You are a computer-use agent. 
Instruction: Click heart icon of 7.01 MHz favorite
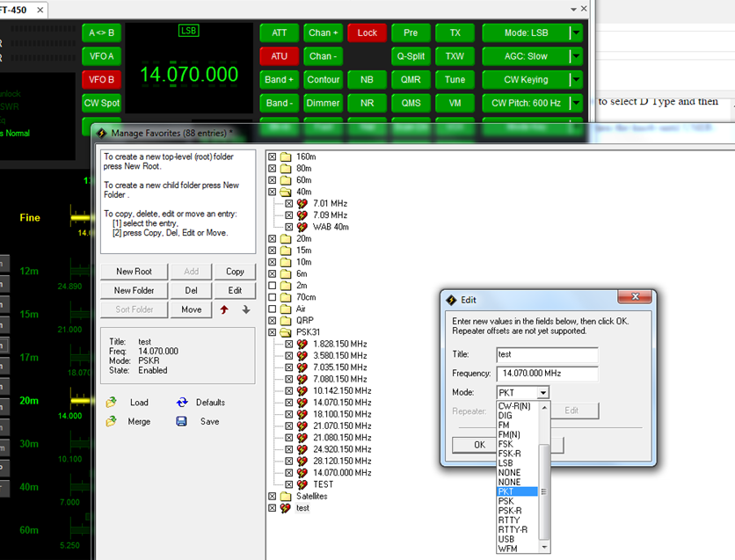point(302,203)
